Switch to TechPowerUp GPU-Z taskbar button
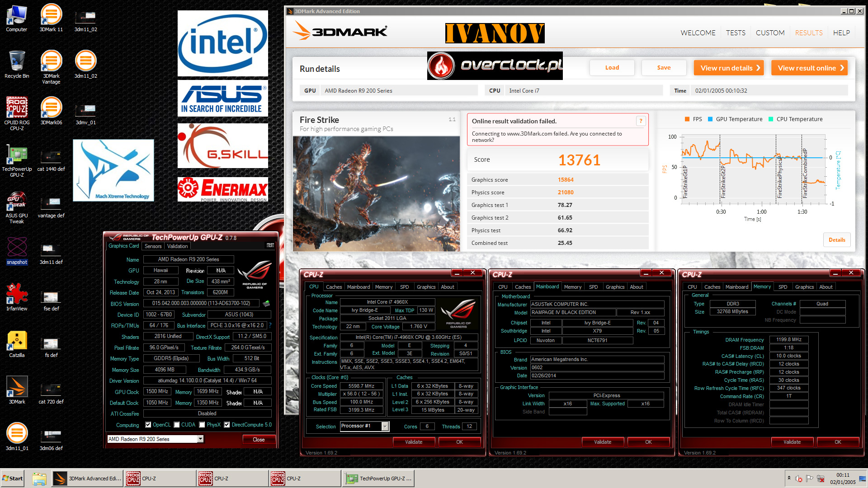The height and width of the screenshot is (488, 868). pos(378,479)
